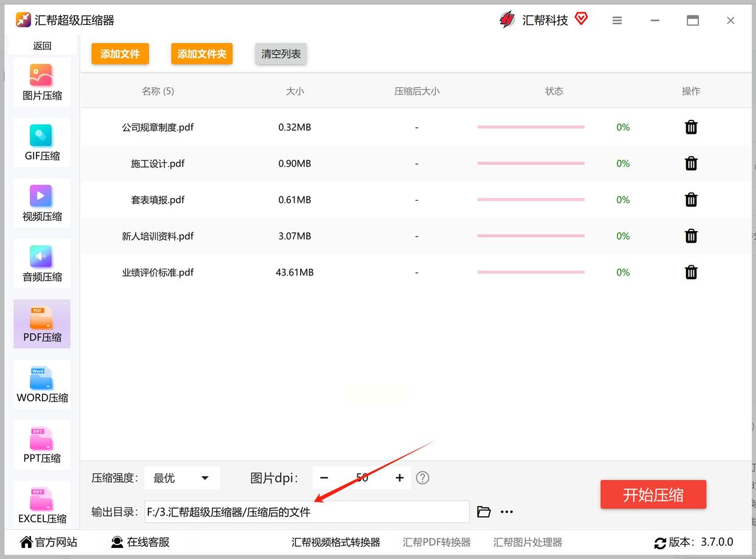This screenshot has height=559, width=756.
Task: Switch to the WORD压缩 tab
Action: coord(42,384)
